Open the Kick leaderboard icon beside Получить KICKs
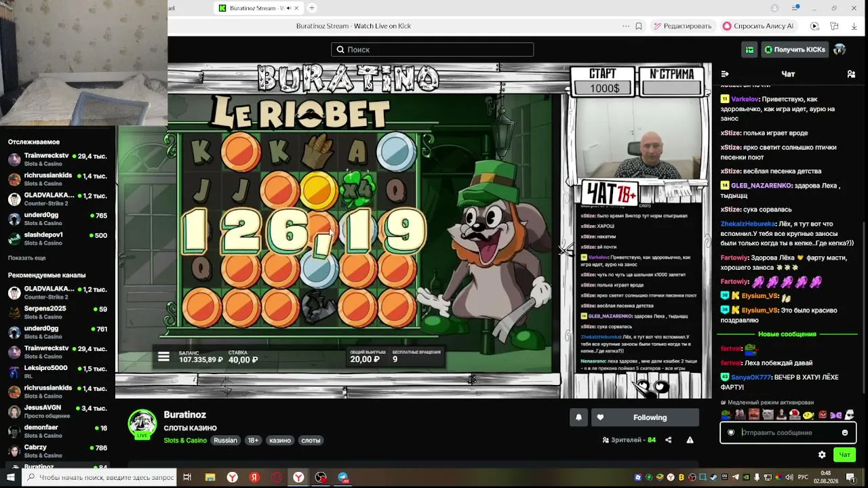The height and width of the screenshot is (488, 868). tap(749, 49)
